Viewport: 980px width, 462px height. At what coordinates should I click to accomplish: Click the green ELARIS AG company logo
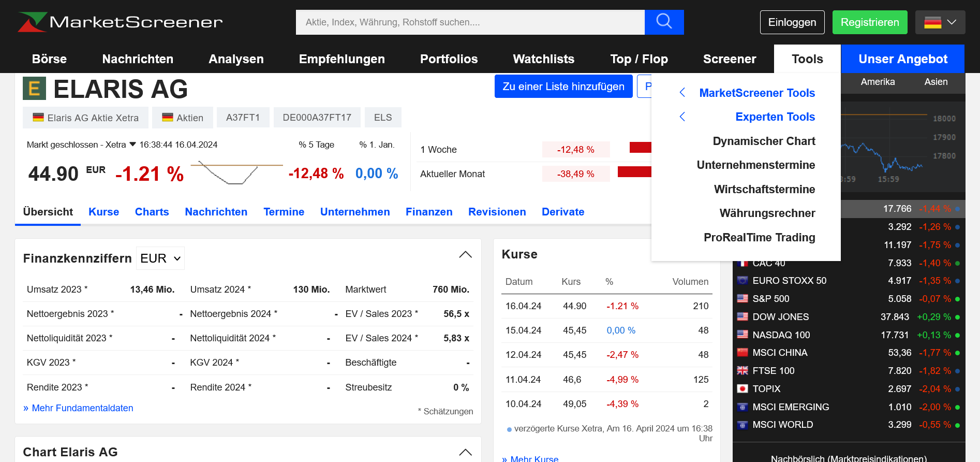pyautogui.click(x=34, y=89)
